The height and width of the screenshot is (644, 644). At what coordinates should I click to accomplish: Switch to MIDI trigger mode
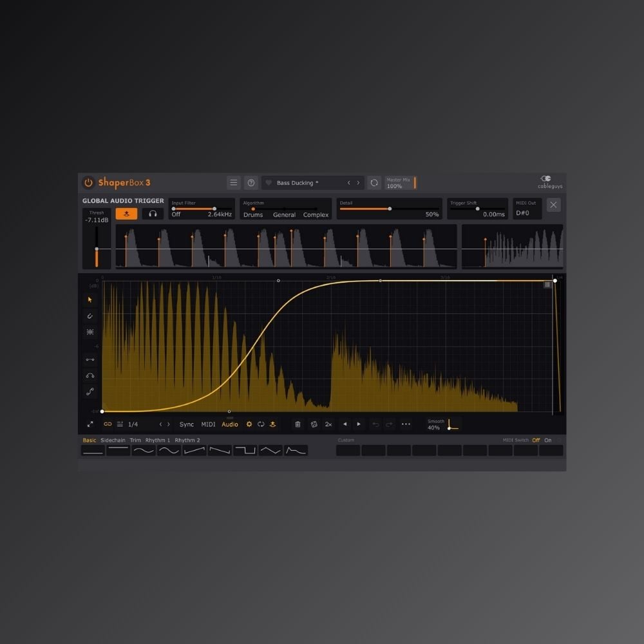[208, 424]
